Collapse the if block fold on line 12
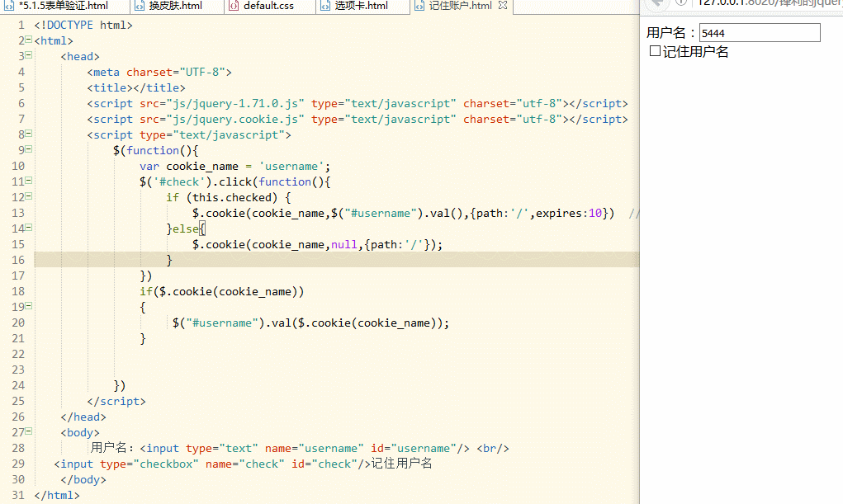The image size is (843, 504). [29, 196]
